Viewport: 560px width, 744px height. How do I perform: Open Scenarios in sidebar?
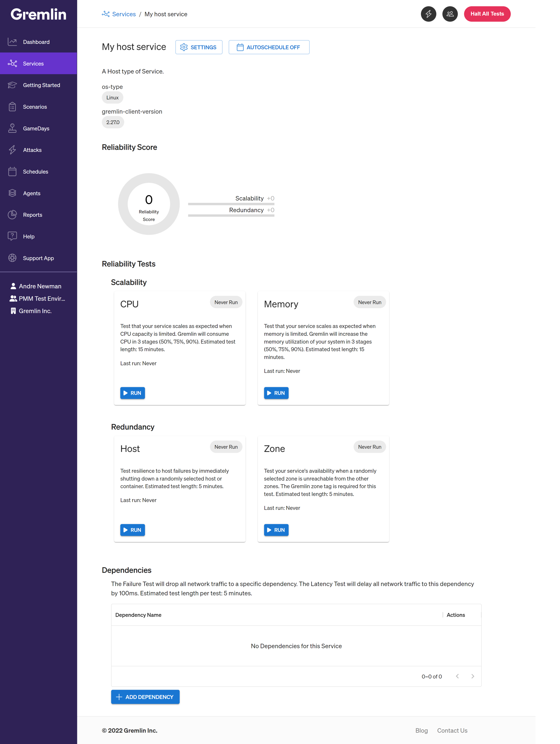(x=38, y=107)
